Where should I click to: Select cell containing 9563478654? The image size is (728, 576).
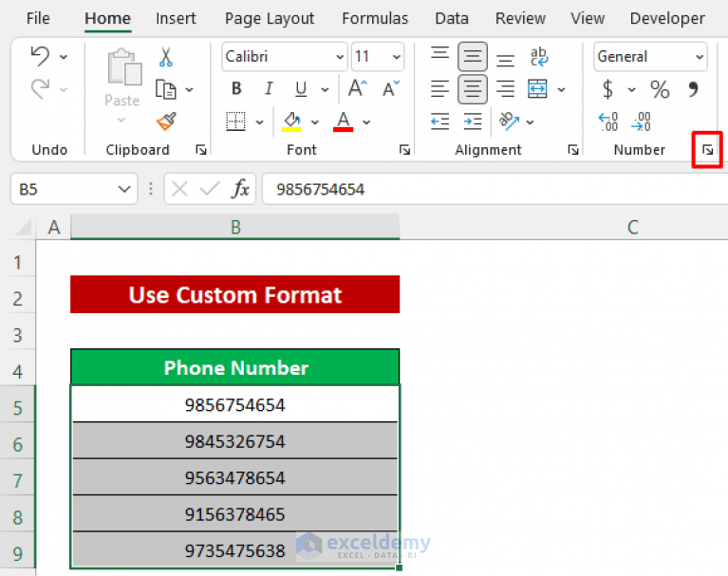235,477
